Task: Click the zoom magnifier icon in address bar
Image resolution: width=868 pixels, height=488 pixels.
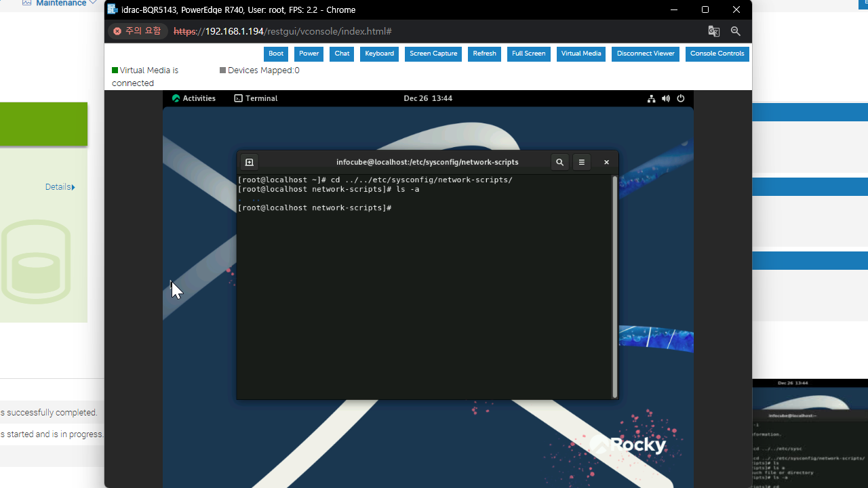Action: (735, 31)
